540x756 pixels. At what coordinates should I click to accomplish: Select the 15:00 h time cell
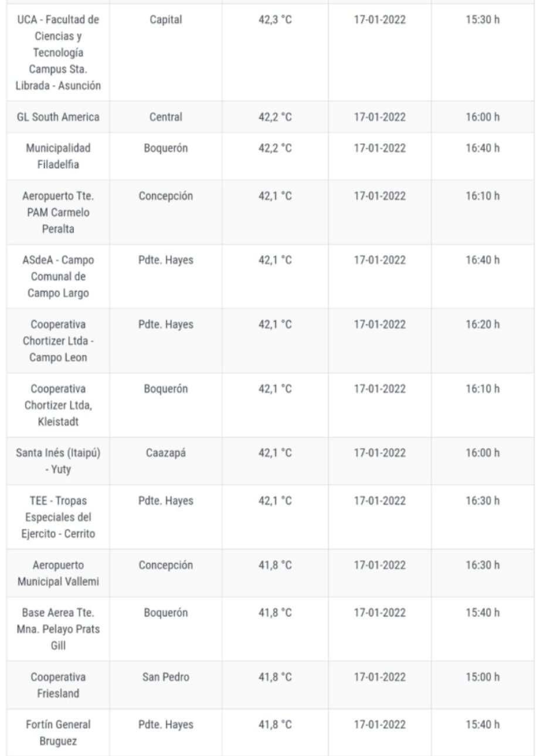(x=483, y=677)
